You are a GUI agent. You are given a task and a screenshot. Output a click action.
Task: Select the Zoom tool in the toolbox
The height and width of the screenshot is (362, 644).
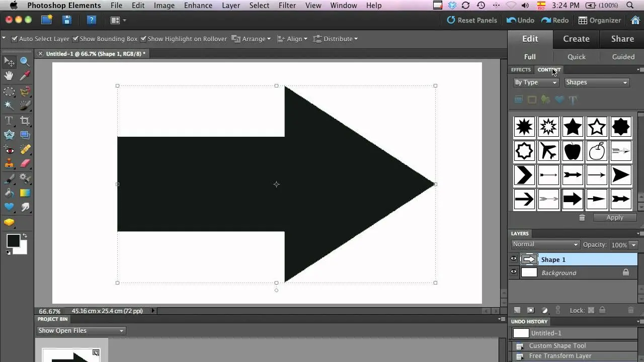pyautogui.click(x=25, y=62)
